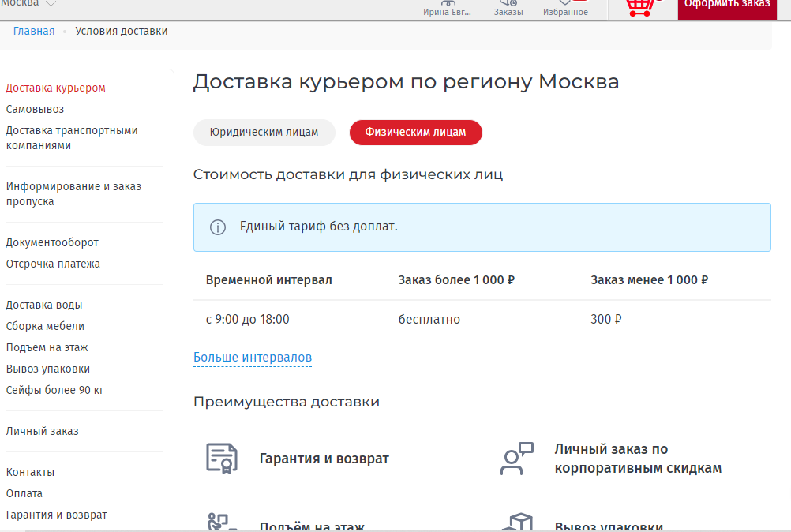Expand the Москва city selector
The width and height of the screenshot is (791, 532).
28,3
